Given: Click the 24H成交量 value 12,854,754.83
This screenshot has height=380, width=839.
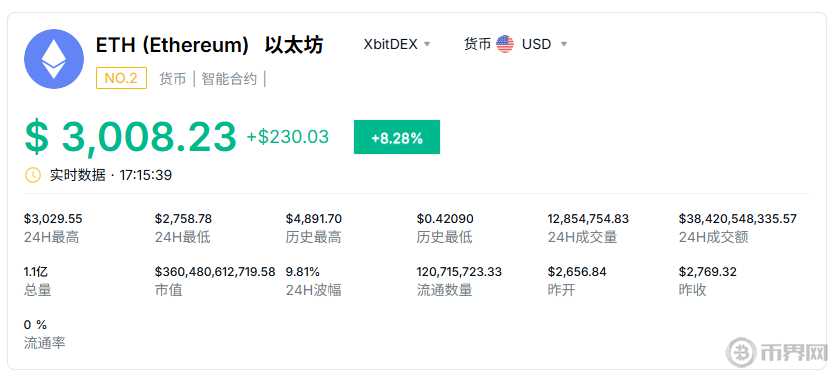Looking at the screenshot, I should [x=588, y=219].
